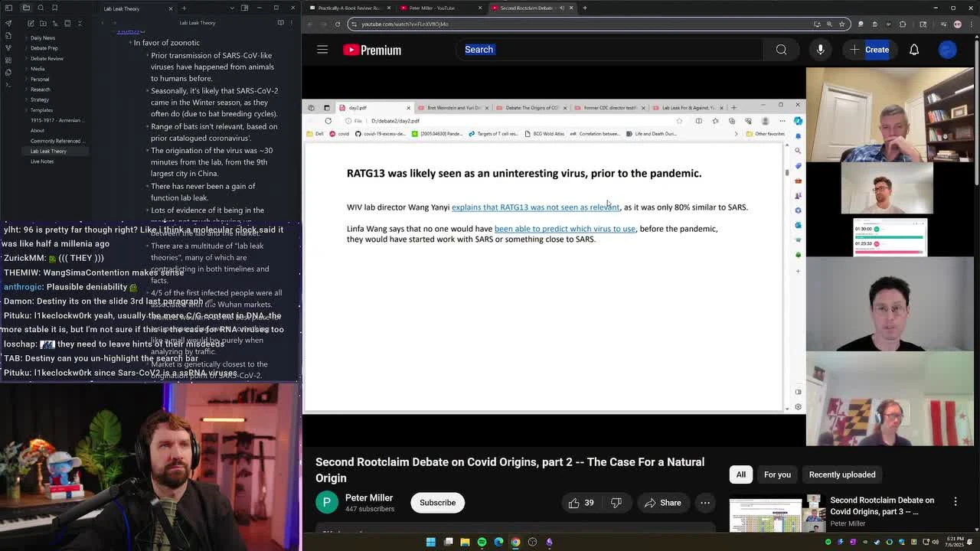Reload the YouTube page
The image size is (980, 551).
337,24
